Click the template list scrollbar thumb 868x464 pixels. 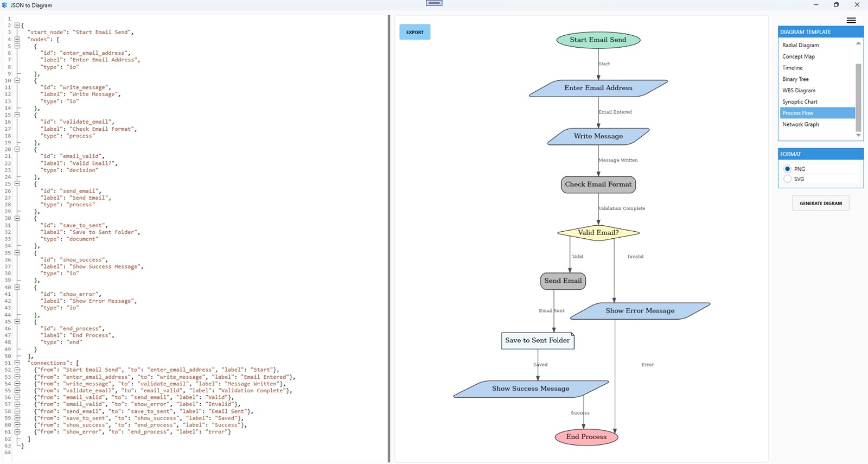(858, 98)
